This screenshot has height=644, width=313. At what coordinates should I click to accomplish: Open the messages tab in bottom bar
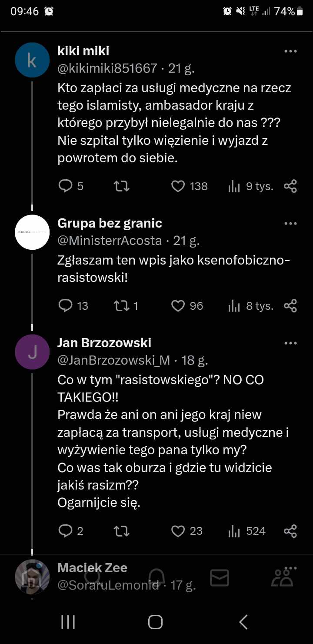(220, 578)
